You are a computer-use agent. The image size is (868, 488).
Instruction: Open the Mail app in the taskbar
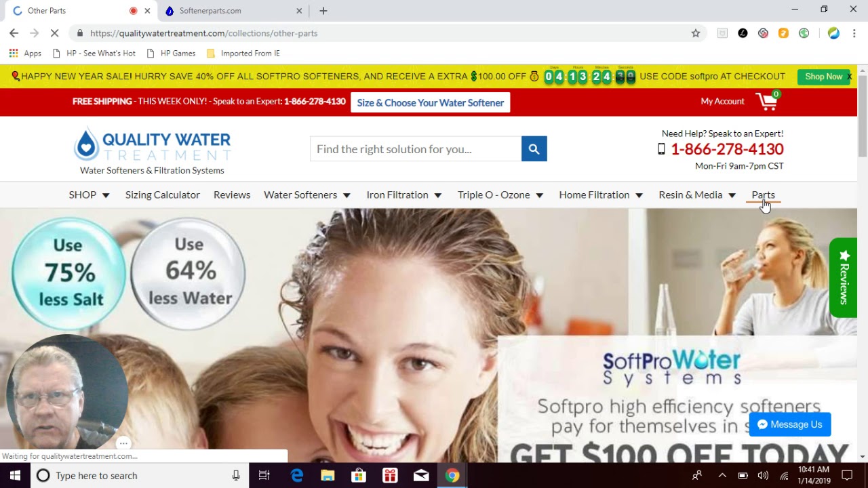421,475
